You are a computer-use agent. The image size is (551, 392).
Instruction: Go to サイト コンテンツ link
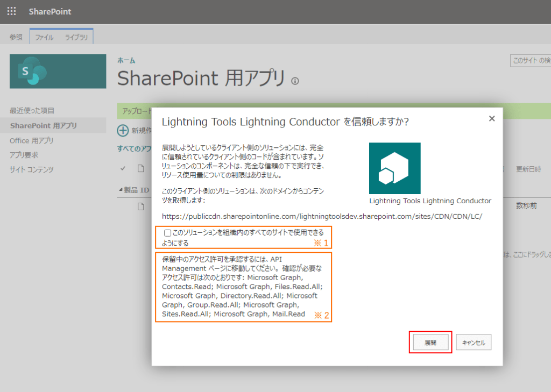[x=31, y=170]
